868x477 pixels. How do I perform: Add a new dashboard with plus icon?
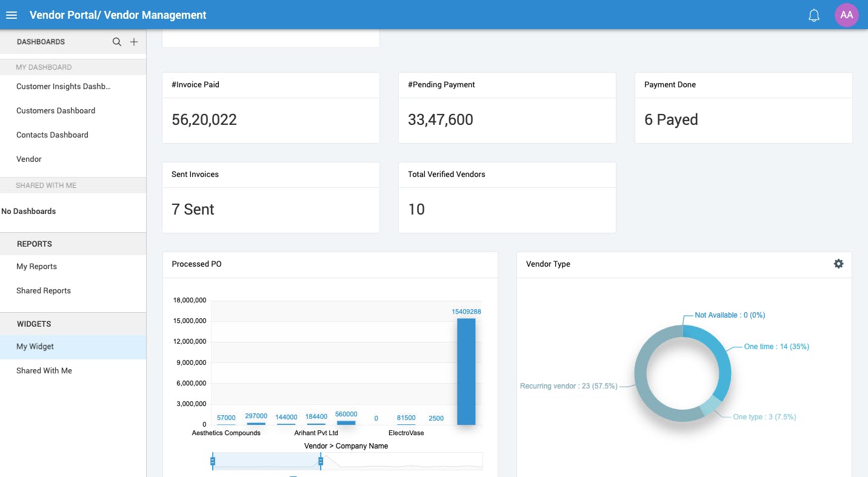tap(134, 42)
